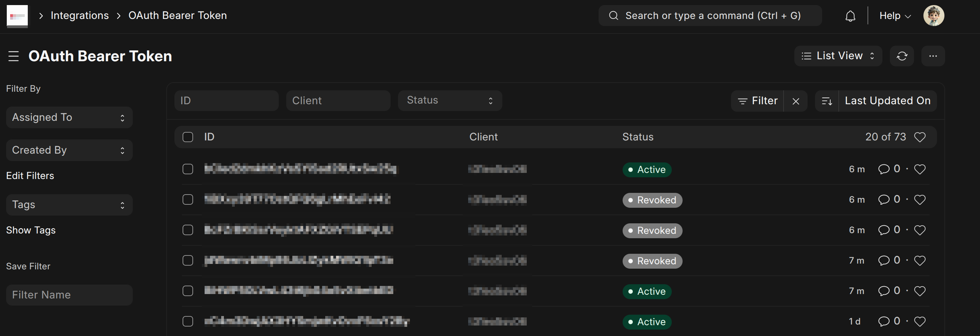Click the notifications bell icon
The height and width of the screenshot is (336, 980).
click(x=850, y=16)
